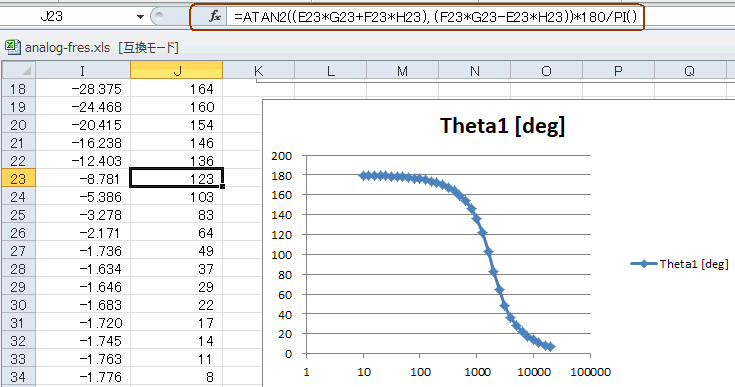Image resolution: width=735 pixels, height=387 pixels.
Task: Click the chart title Theta1 [deg]
Action: (502, 126)
